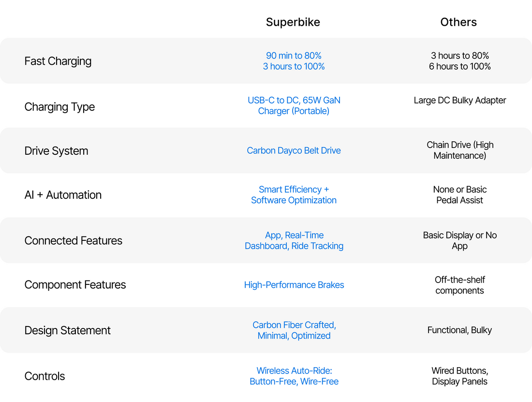Select the Fast Charging row label
Viewport: 532px width, 402px height.
coord(58,61)
